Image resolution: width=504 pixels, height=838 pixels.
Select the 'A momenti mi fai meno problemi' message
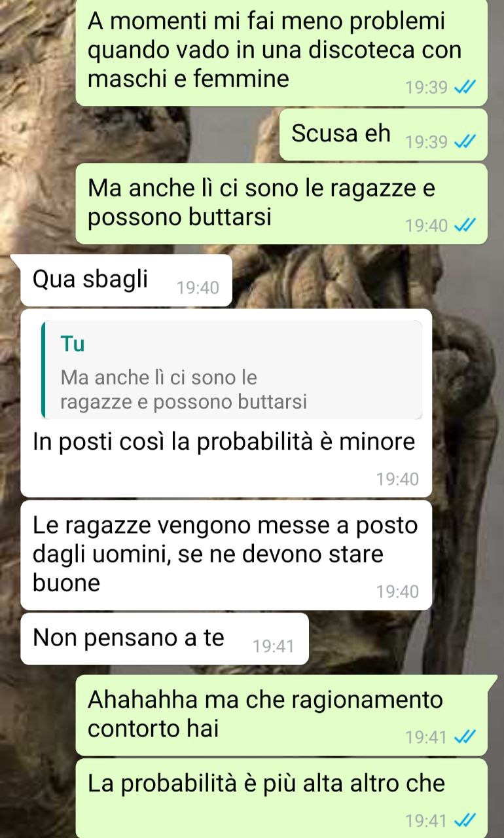[281, 52]
